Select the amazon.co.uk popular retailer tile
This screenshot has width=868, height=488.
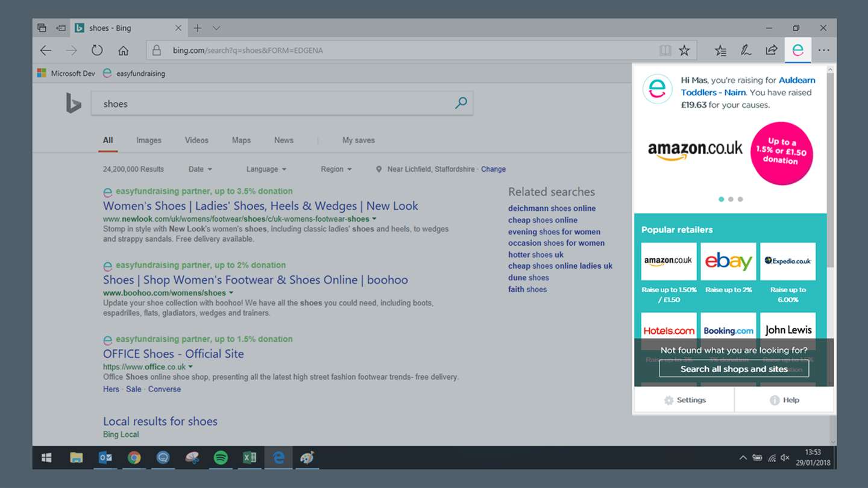click(x=668, y=261)
